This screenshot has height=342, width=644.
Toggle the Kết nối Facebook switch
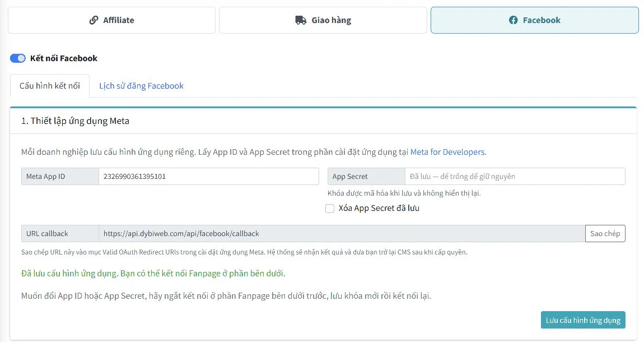[18, 58]
